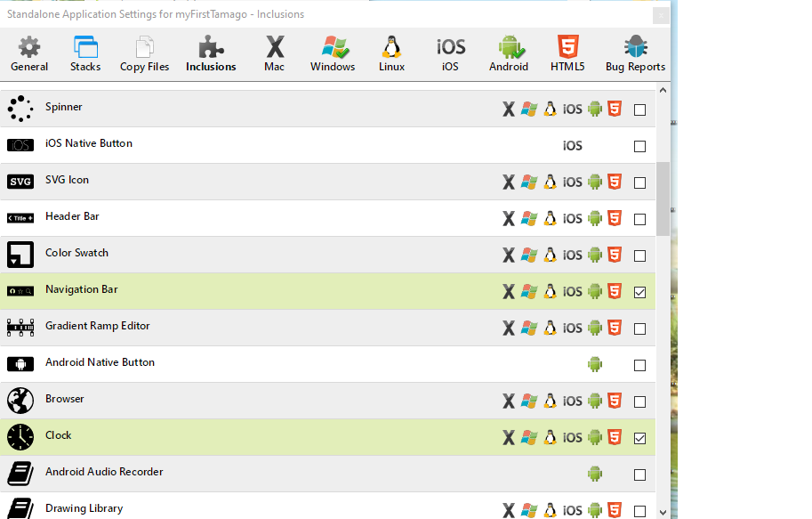Click the Gradient Ramp Editor icon
The height and width of the screenshot is (519, 812).
click(20, 328)
